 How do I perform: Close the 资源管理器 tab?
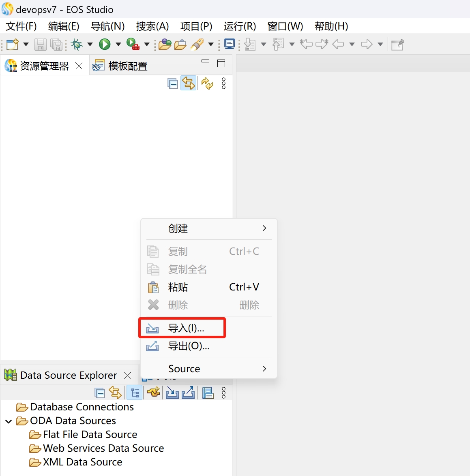pyautogui.click(x=79, y=66)
